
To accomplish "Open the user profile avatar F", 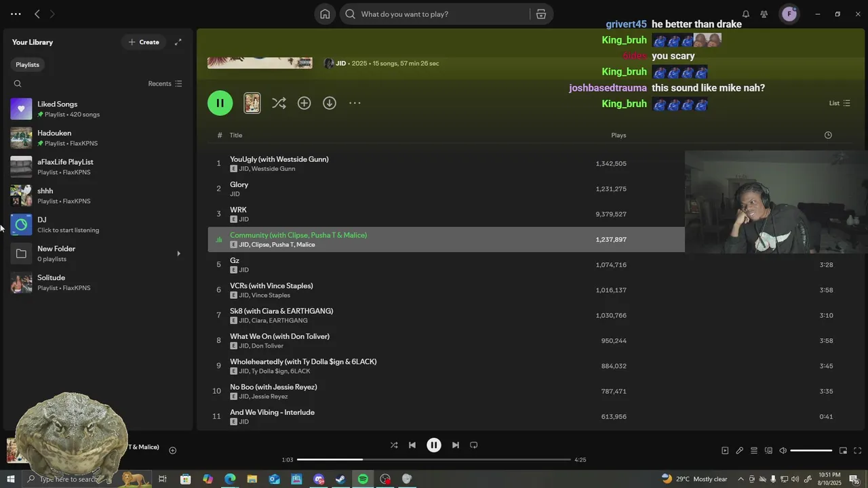I will (x=789, y=14).
